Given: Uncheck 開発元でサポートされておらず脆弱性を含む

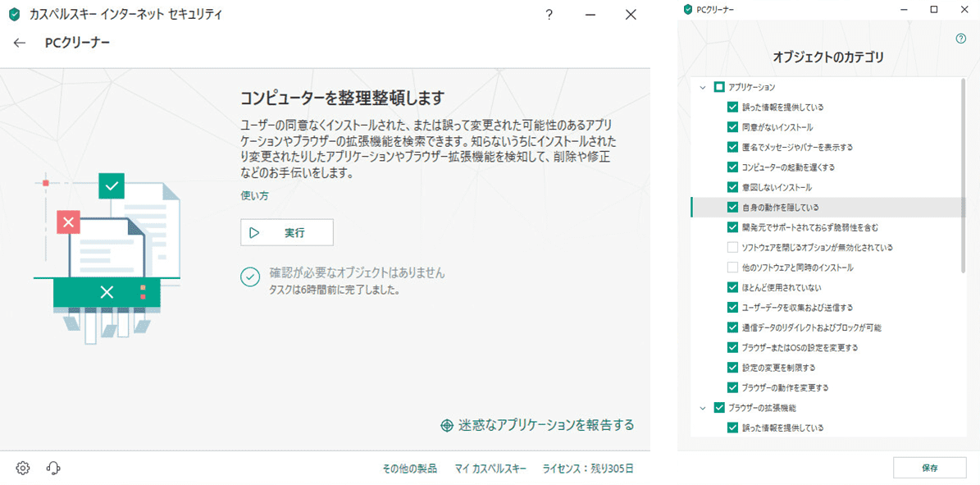Looking at the screenshot, I should [x=733, y=227].
